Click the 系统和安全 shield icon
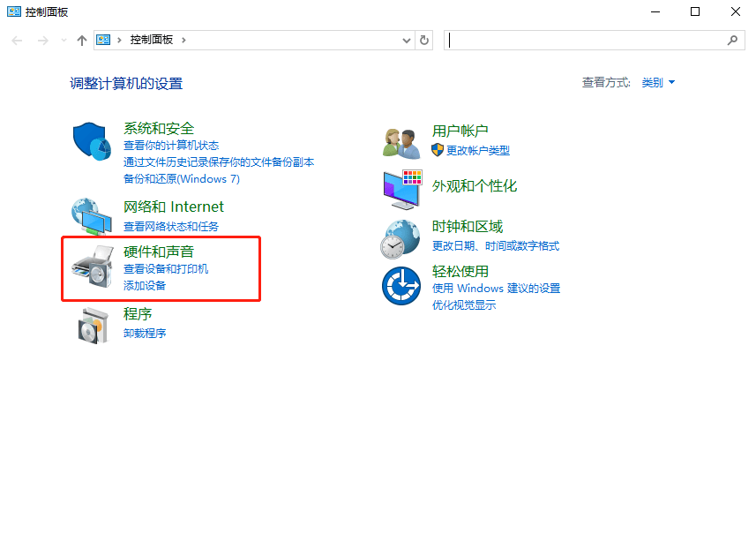756x541 pixels. (92, 140)
